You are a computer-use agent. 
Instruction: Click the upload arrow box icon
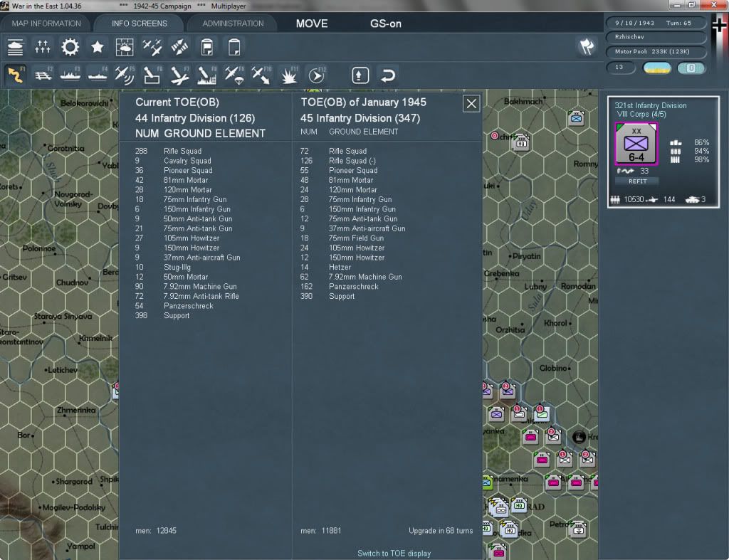tap(360, 75)
